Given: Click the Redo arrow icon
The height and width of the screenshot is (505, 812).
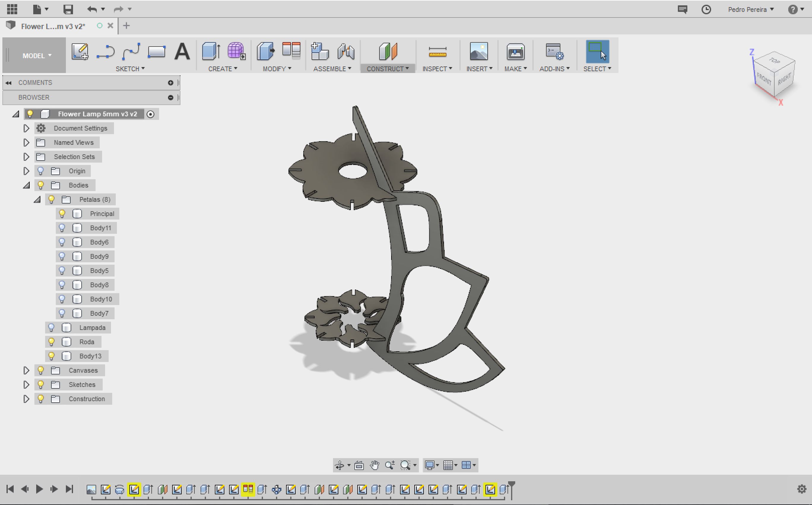Looking at the screenshot, I should coord(118,9).
